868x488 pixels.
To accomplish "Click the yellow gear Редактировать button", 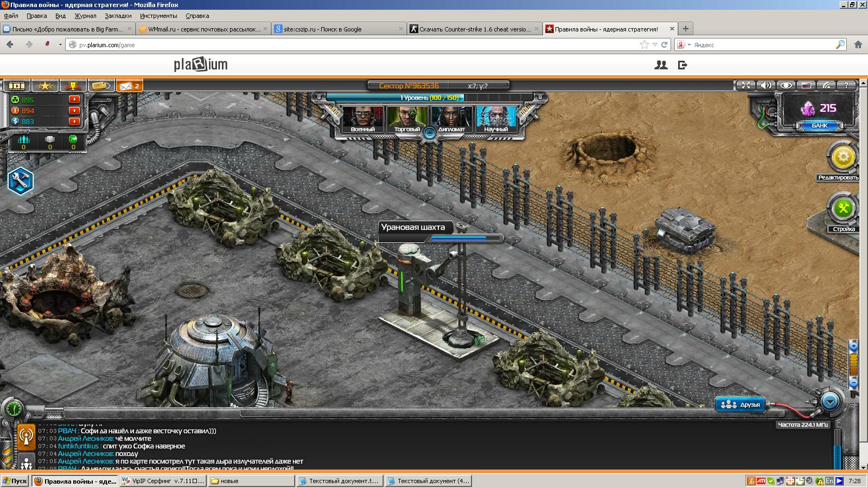I will [843, 158].
